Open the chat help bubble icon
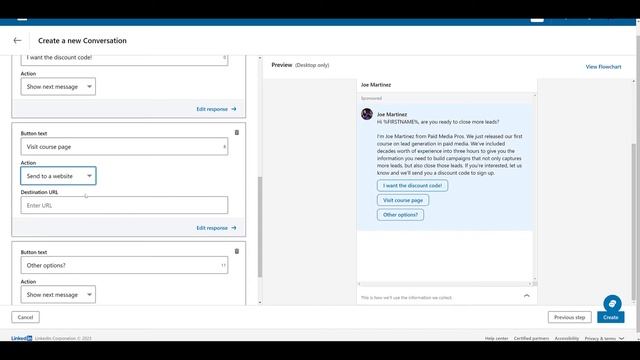This screenshot has width=640, height=360. pyautogui.click(x=612, y=304)
